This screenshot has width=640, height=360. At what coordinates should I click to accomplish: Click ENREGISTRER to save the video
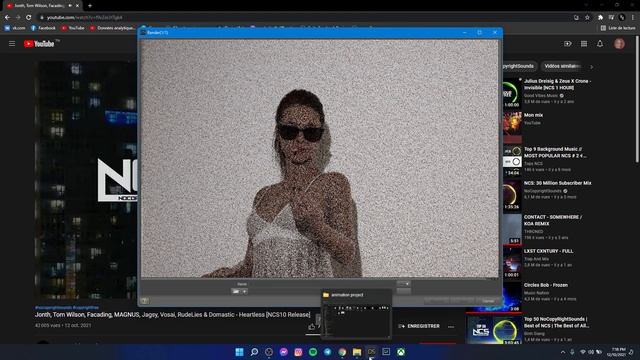[x=419, y=326]
